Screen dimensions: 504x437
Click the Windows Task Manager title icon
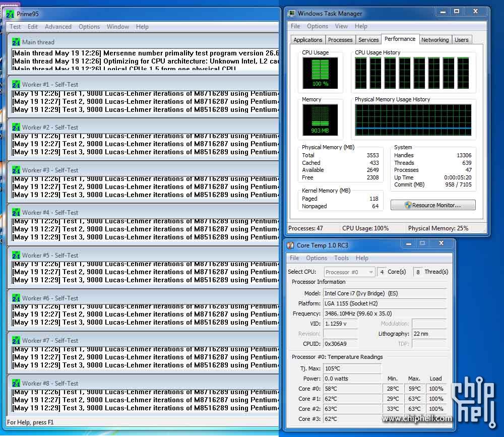291,13
